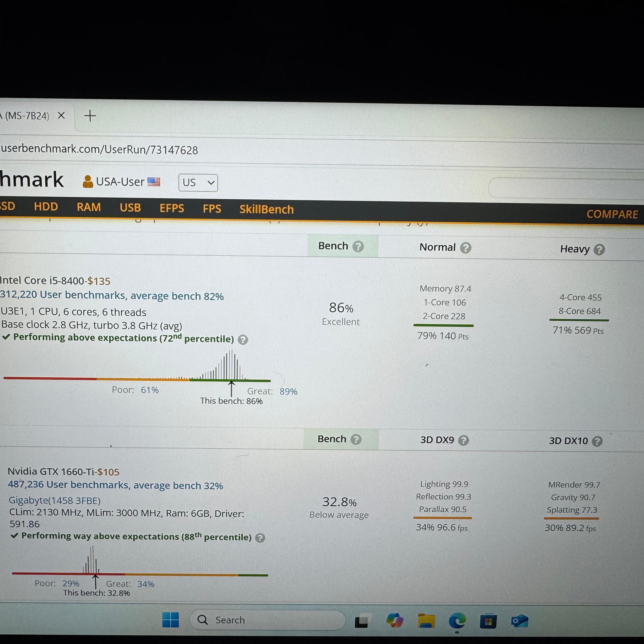The height and width of the screenshot is (644, 644).
Task: Click the 30% 89.2 fps result
Action: 571,528
